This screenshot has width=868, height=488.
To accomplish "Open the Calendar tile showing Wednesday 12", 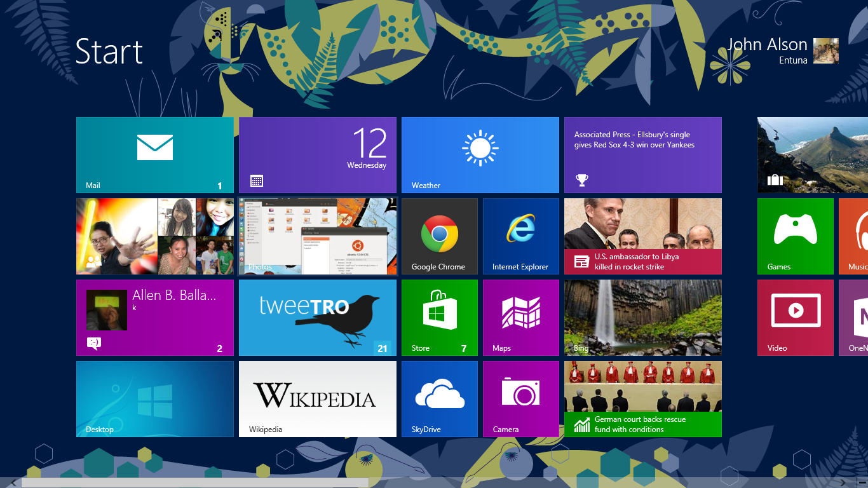I will coord(317,154).
